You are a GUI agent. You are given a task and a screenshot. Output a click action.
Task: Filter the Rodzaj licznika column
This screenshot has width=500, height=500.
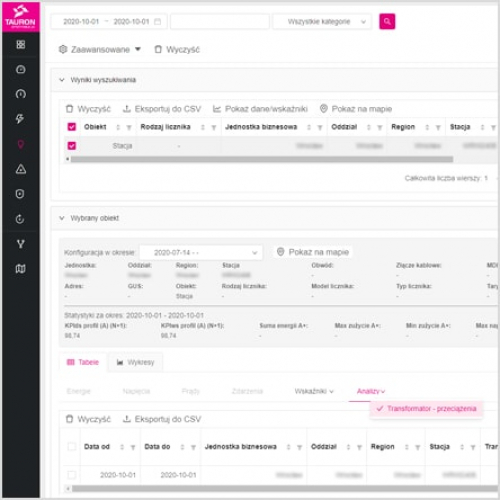214,127
